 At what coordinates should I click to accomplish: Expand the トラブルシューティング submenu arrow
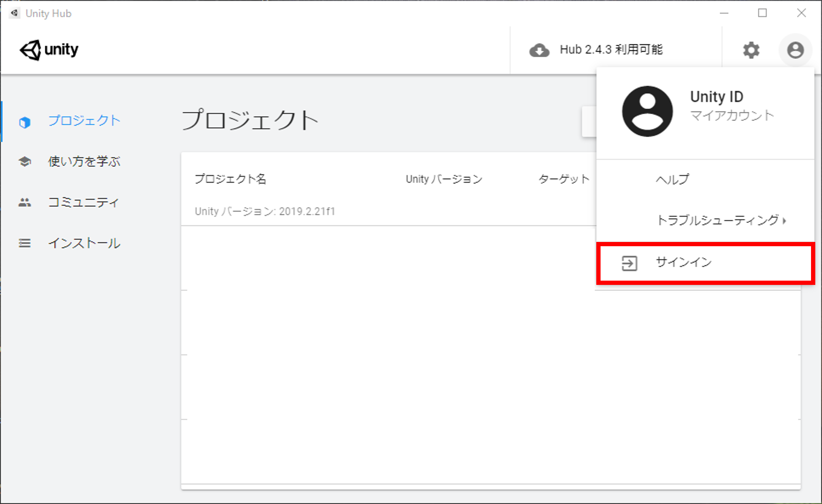[x=784, y=221]
